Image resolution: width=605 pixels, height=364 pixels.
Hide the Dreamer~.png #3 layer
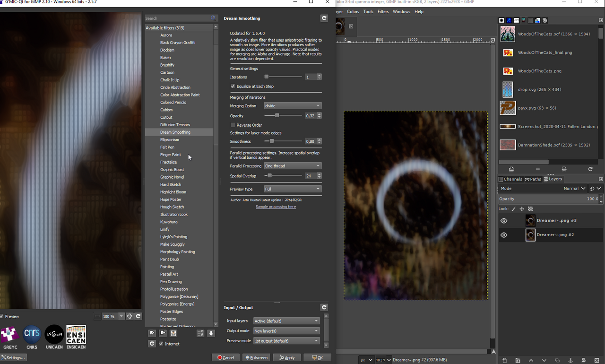[504, 221]
